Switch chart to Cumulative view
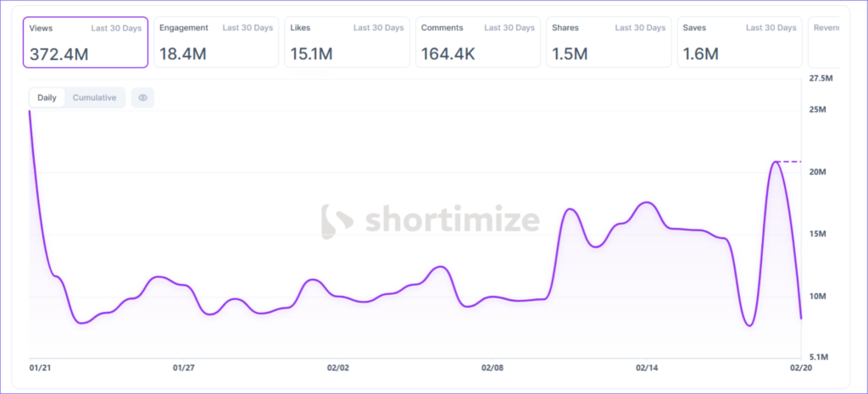The width and height of the screenshot is (868, 394). pos(94,97)
